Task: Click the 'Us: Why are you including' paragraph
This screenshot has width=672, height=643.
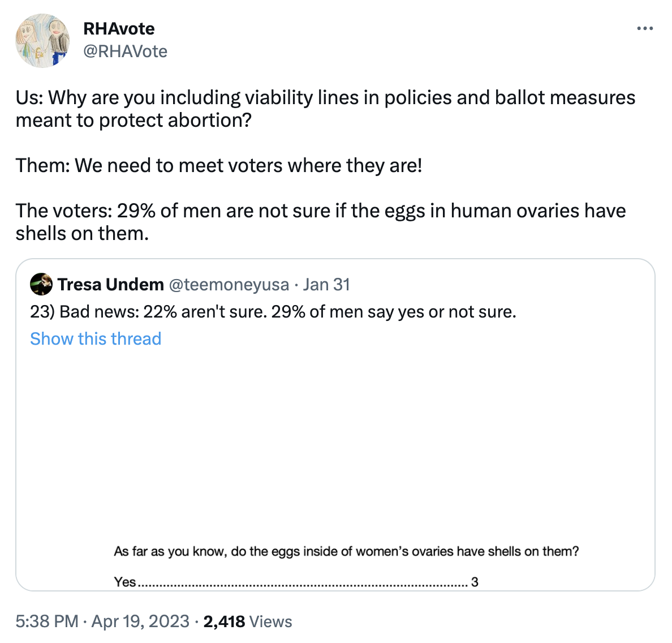Action: click(x=325, y=109)
